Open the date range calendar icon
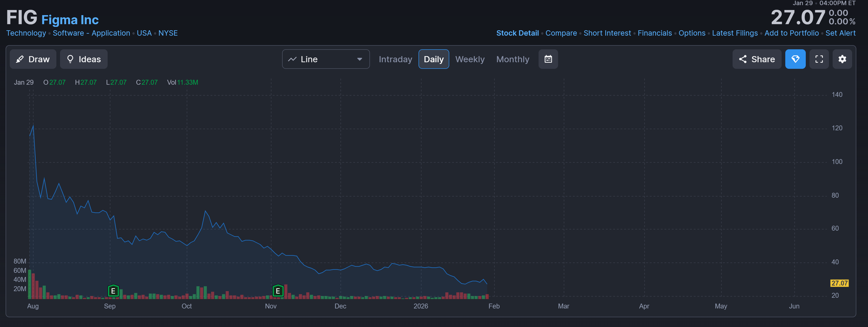This screenshot has height=327, width=868. [548, 59]
